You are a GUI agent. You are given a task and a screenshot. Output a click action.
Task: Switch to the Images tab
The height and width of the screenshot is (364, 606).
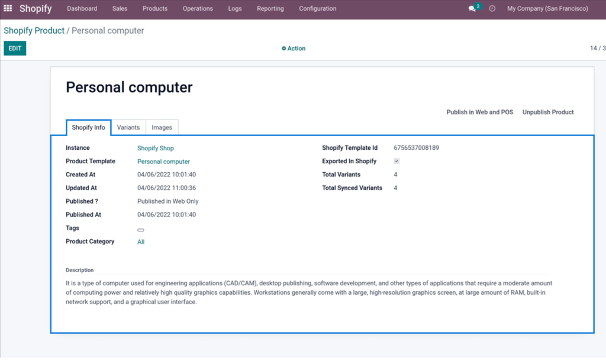pyautogui.click(x=162, y=127)
